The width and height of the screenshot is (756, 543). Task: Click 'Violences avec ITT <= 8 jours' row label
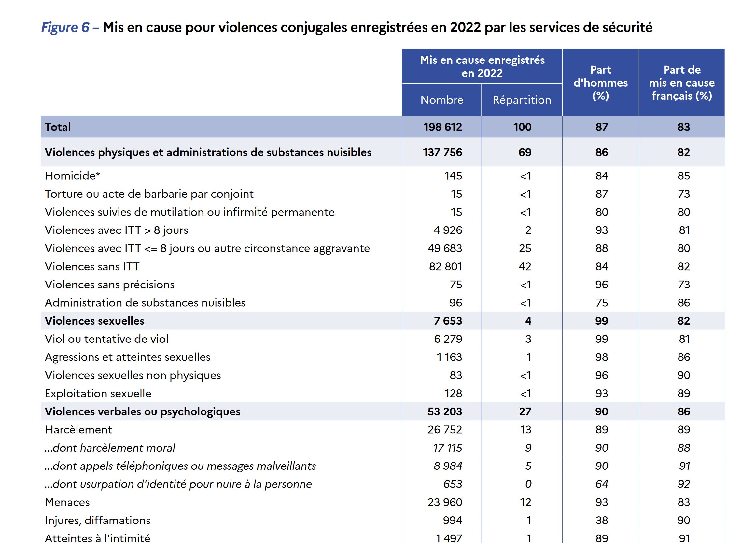tap(207, 249)
